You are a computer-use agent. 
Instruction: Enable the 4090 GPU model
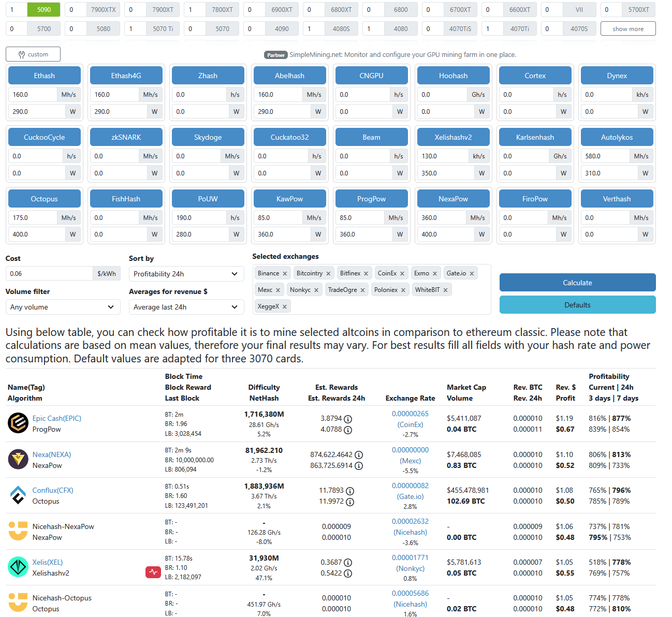(x=282, y=28)
